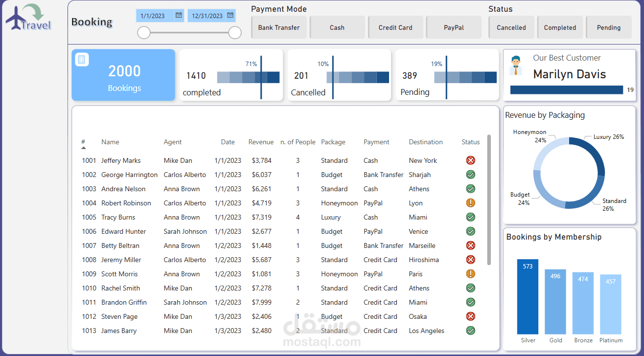Image resolution: width=644 pixels, height=356 pixels.
Task: Filter by Pending status
Action: coord(609,27)
